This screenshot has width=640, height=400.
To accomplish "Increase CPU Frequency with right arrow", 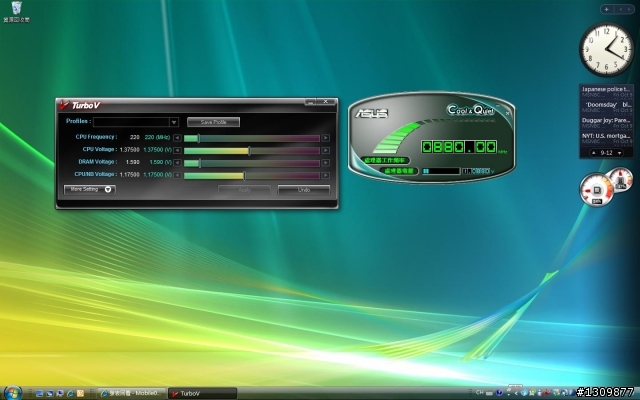I will coord(325,138).
